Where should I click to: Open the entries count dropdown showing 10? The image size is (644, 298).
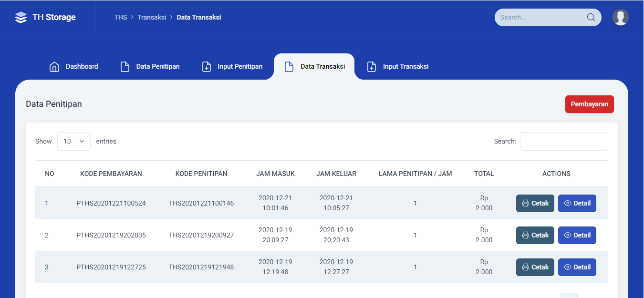(x=74, y=142)
